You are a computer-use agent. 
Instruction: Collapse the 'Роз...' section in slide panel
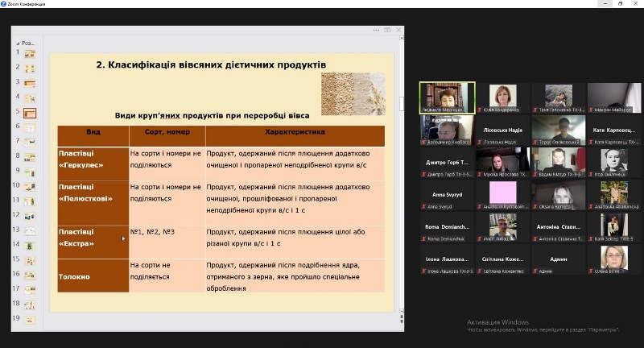click(x=18, y=43)
